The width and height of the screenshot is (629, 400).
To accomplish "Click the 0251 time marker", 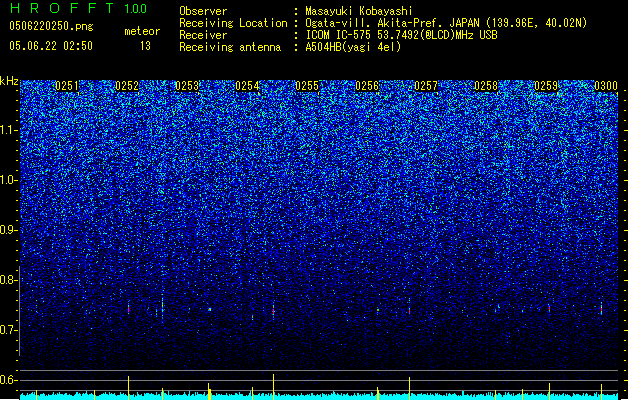I will (x=67, y=86).
